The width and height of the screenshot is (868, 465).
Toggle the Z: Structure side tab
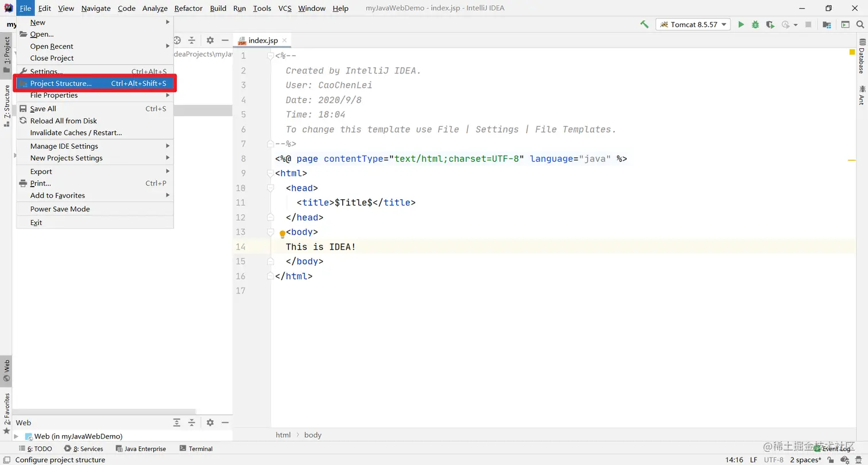pyautogui.click(x=6, y=106)
